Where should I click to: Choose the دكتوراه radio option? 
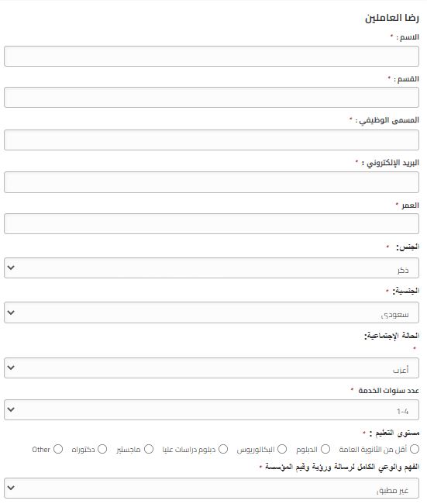coord(102,449)
